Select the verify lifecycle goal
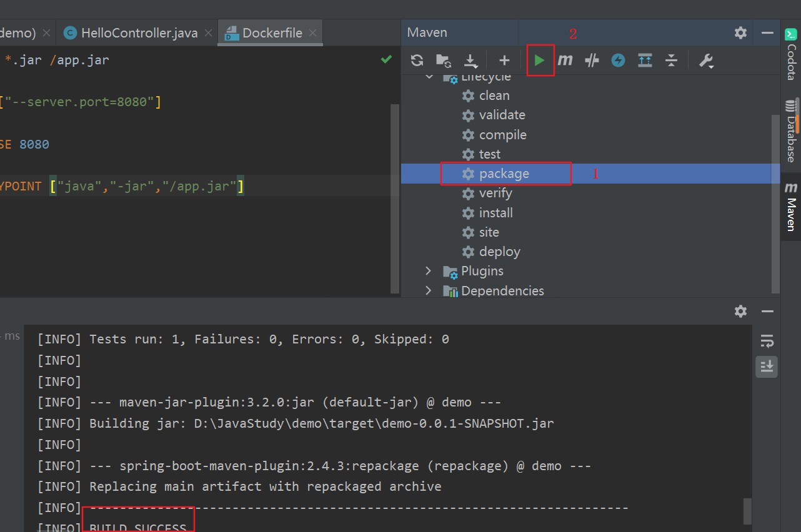This screenshot has width=801, height=532. click(495, 193)
